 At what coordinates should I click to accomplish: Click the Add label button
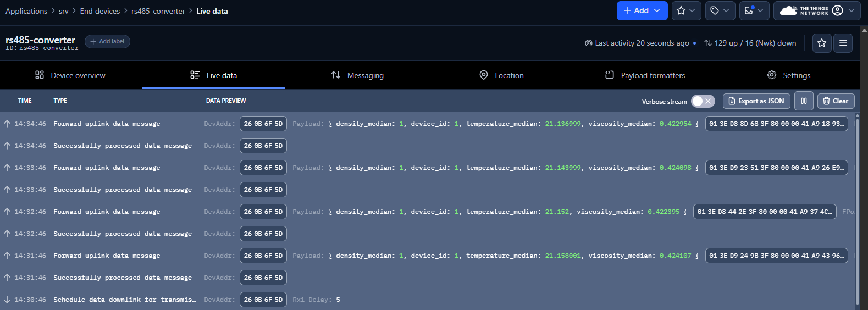pyautogui.click(x=107, y=42)
